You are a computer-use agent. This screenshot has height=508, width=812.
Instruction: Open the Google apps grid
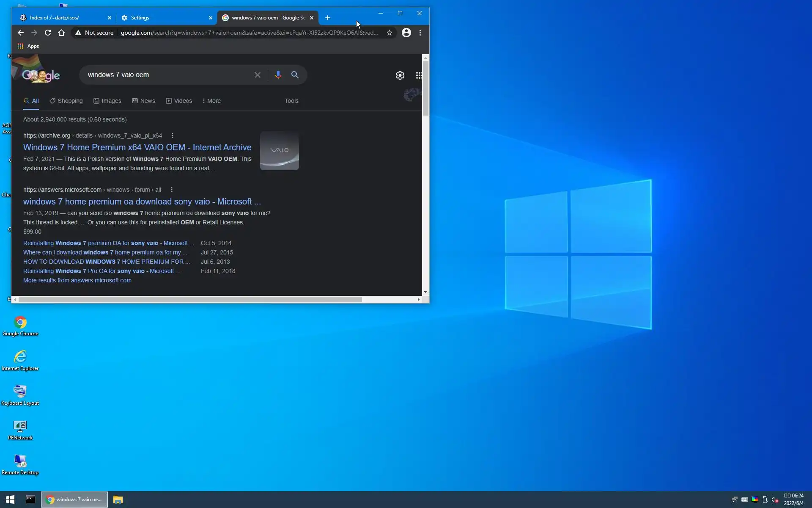pyautogui.click(x=418, y=75)
